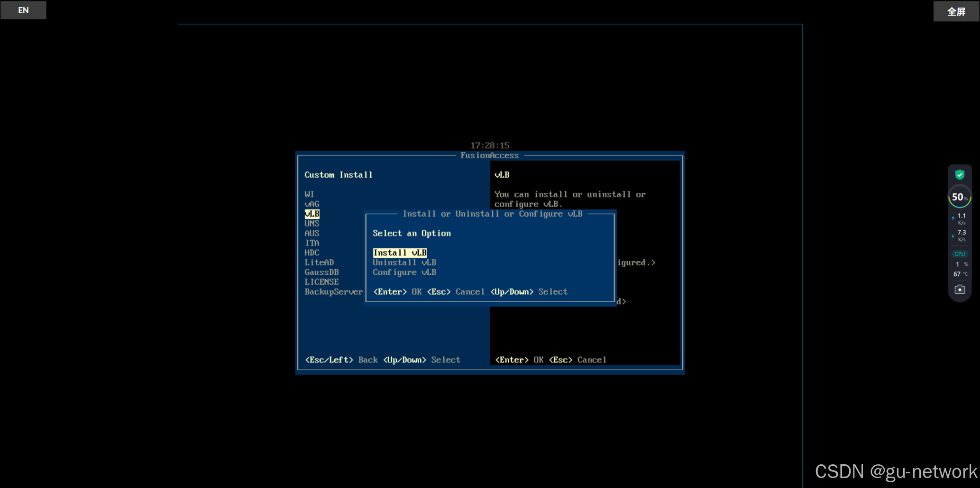Screen dimensions: 980x488
Task: Click the EN language button
Action: coord(23,10)
